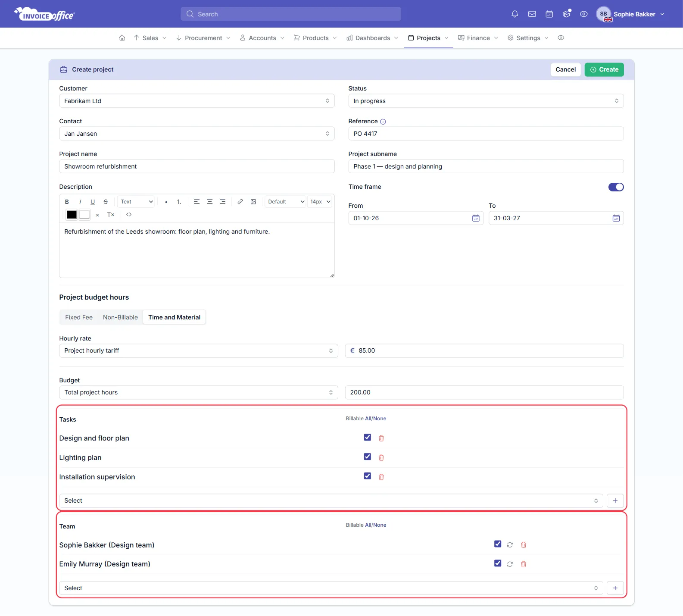Screen dimensions: 683x616
Task: Pick the white background color swatch
Action: 84,215
